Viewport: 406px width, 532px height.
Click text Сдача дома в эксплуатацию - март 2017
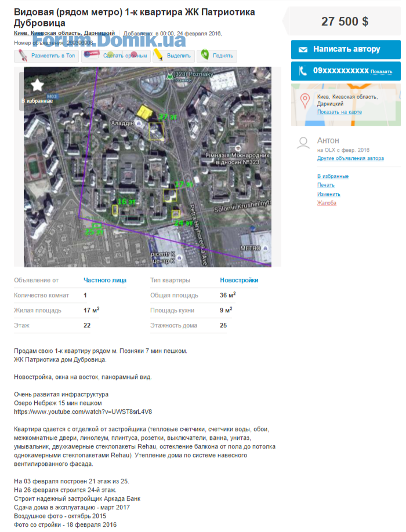pos(72,508)
